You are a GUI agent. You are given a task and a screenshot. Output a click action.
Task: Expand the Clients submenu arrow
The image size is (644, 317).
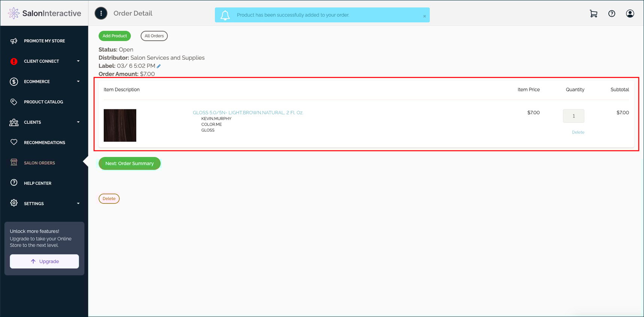pos(78,122)
